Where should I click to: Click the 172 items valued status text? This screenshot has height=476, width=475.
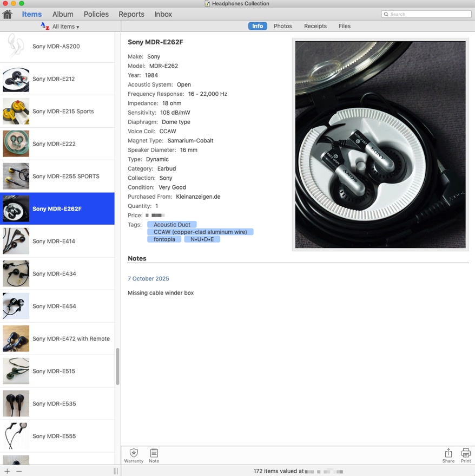279,471
